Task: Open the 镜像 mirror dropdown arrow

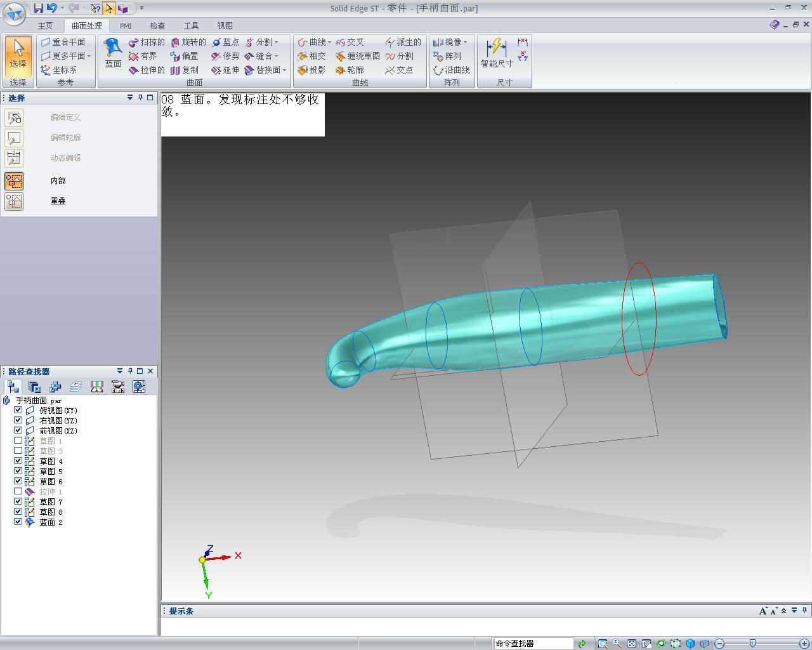Action: click(465, 42)
